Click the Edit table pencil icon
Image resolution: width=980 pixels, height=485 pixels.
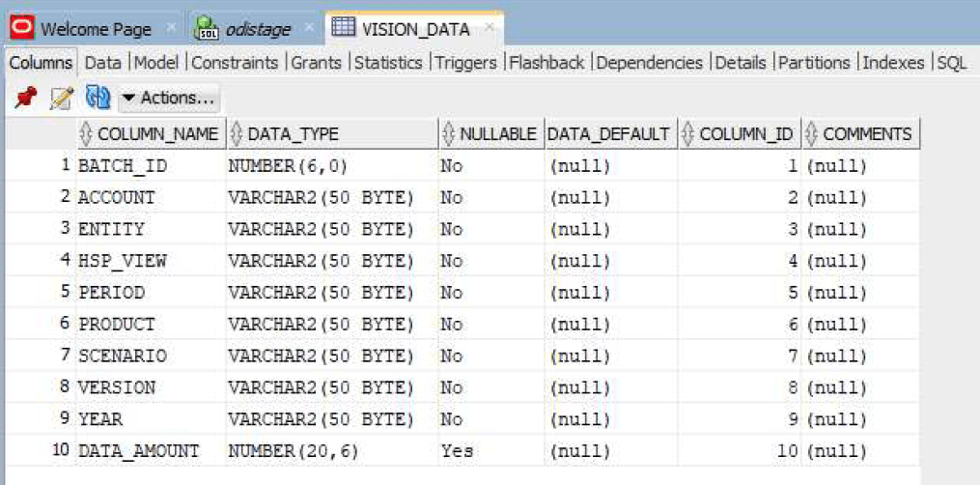point(61,98)
